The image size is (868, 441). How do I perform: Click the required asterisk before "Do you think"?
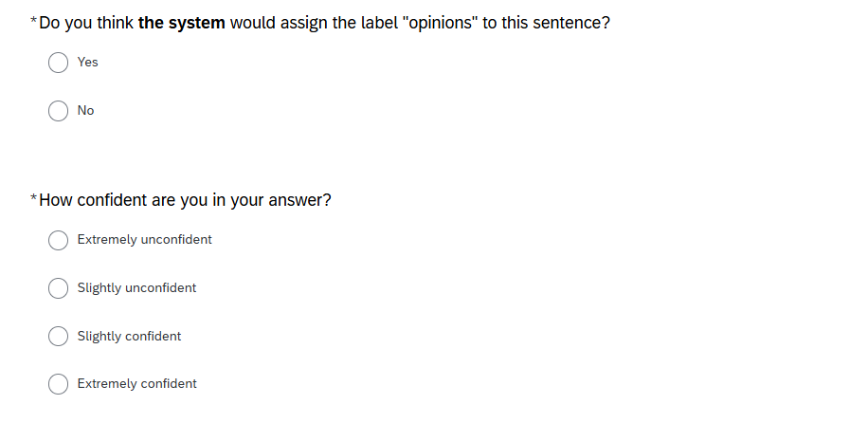[34, 21]
